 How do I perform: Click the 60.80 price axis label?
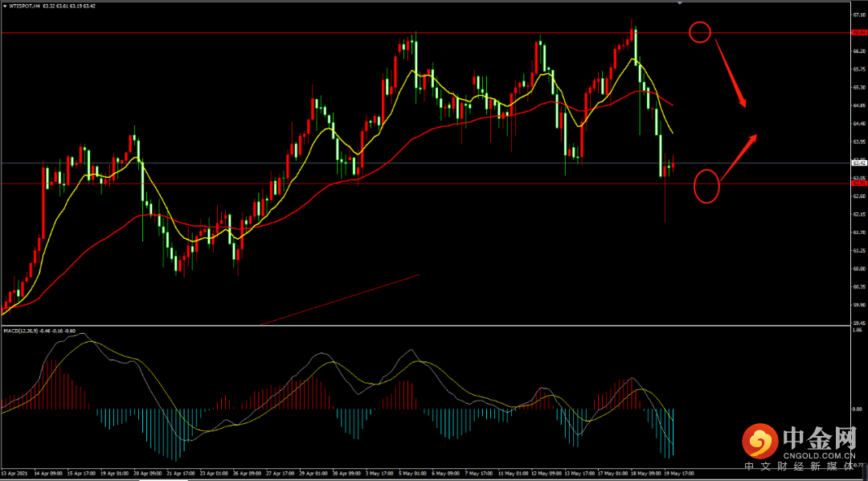(x=859, y=269)
